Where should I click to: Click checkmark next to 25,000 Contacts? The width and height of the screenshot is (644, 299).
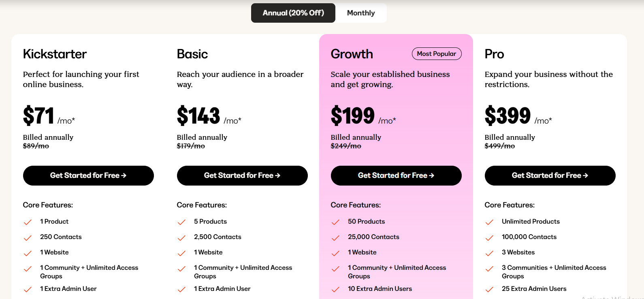pyautogui.click(x=335, y=237)
